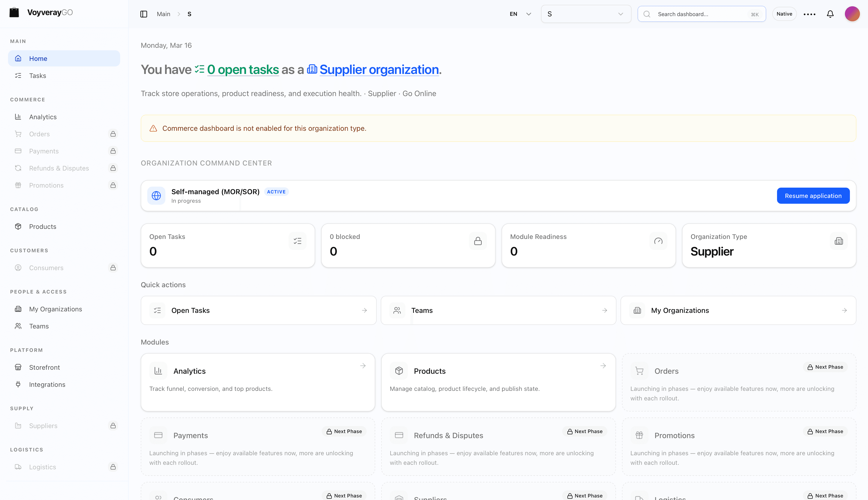
Task: Open the more options ellipsis menu
Action: point(809,14)
